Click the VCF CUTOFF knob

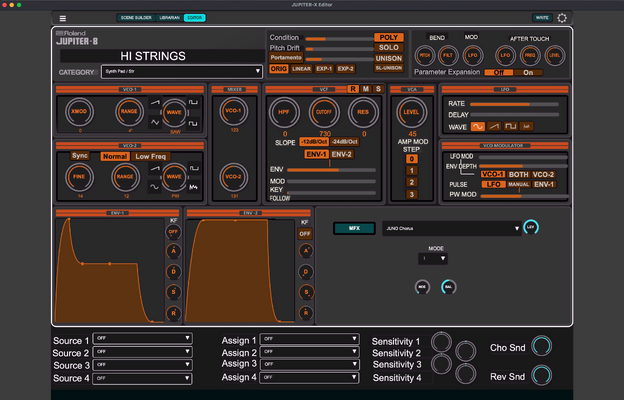[x=324, y=112]
